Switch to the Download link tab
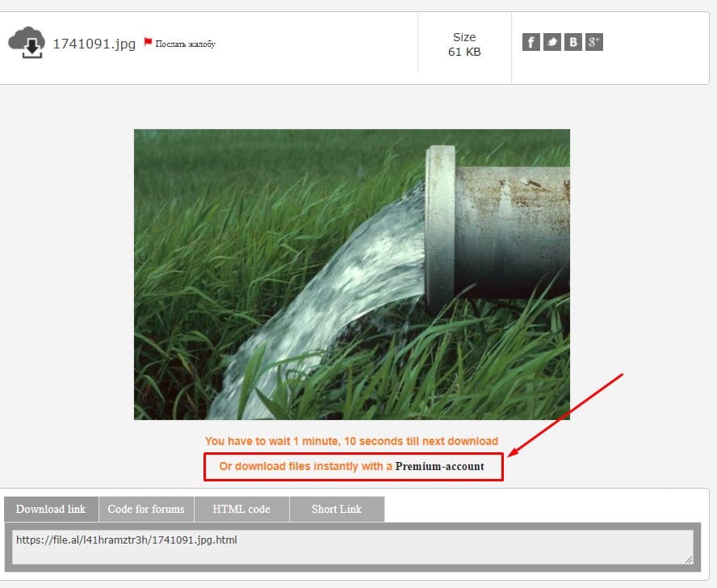This screenshot has width=717, height=588. tap(51, 509)
